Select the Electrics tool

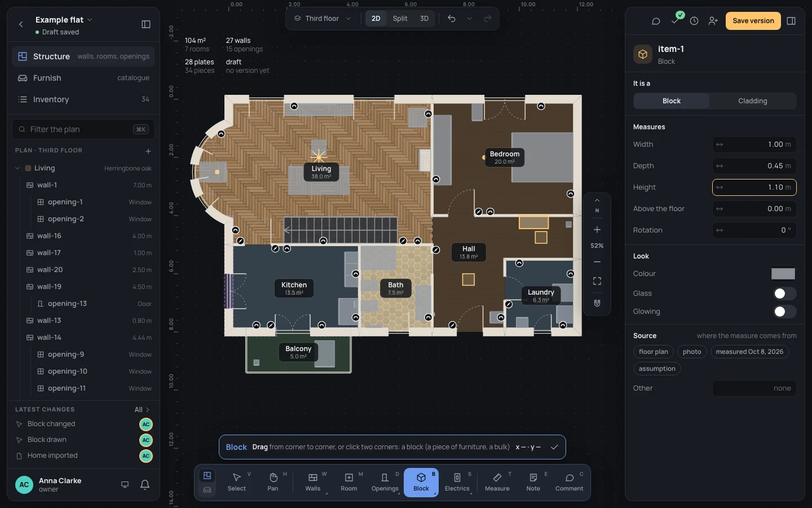[457, 482]
